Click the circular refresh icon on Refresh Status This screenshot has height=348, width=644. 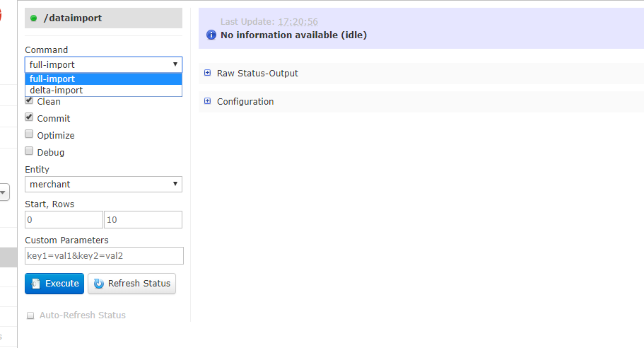[98, 284]
